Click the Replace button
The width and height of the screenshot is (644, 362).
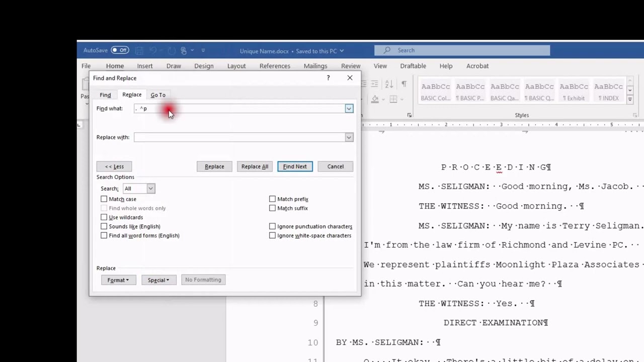pyautogui.click(x=214, y=166)
